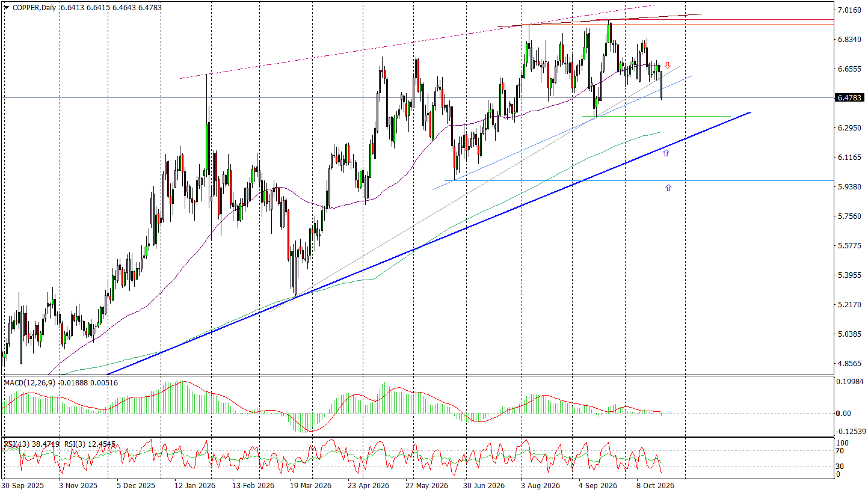This screenshot has width=868, height=493.
Task: Click the 5.3955 price axis label
Action: click(849, 275)
